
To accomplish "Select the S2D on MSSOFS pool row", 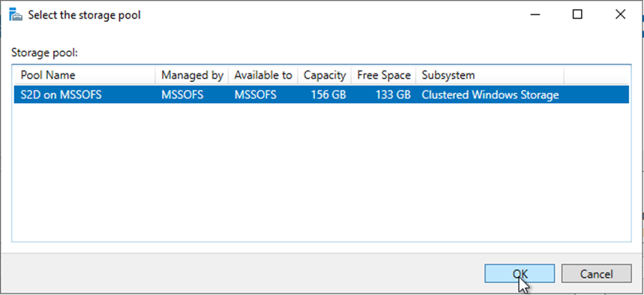I will [x=322, y=95].
